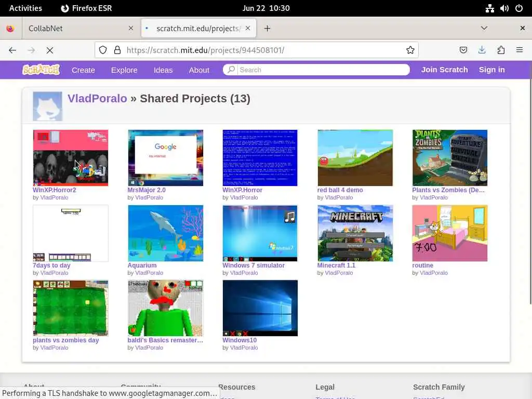The height and width of the screenshot is (399, 532).
Task: Click the red ball 4 demo title link
Action: [340, 190]
